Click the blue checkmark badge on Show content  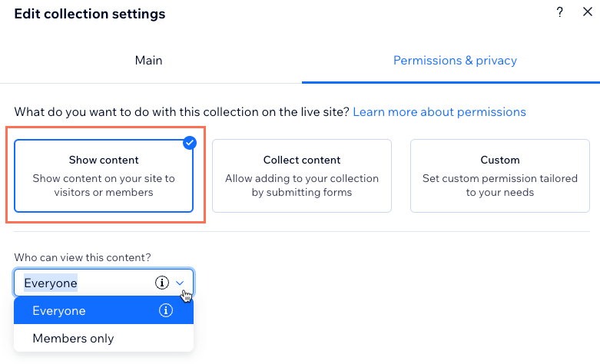(x=190, y=143)
